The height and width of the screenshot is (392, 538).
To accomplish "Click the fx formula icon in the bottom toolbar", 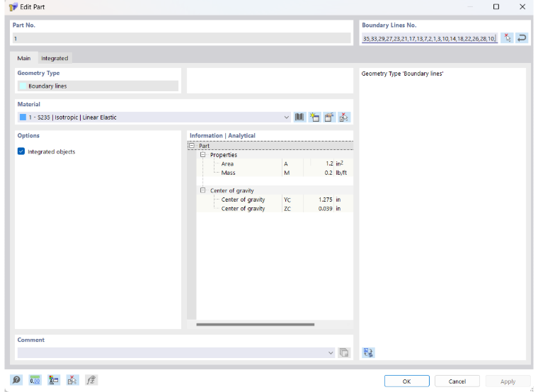I will (91, 380).
